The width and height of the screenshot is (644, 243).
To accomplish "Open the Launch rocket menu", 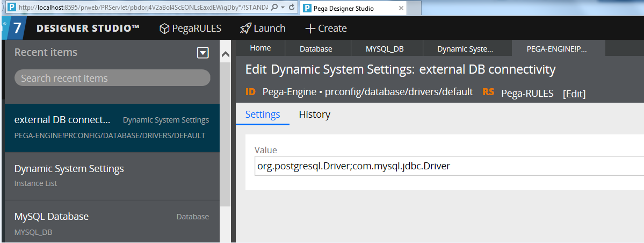I will pos(263,28).
